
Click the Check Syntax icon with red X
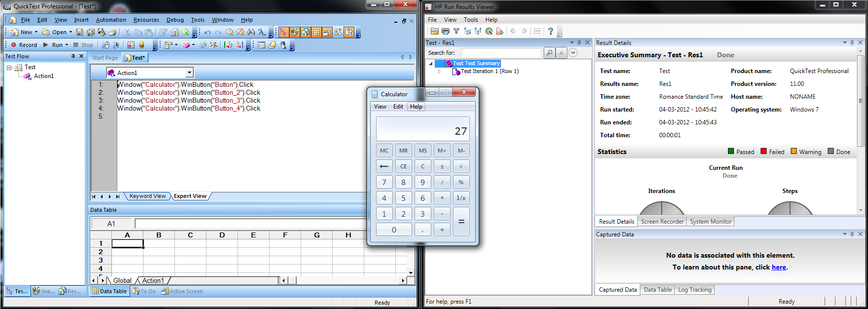[x=131, y=45]
